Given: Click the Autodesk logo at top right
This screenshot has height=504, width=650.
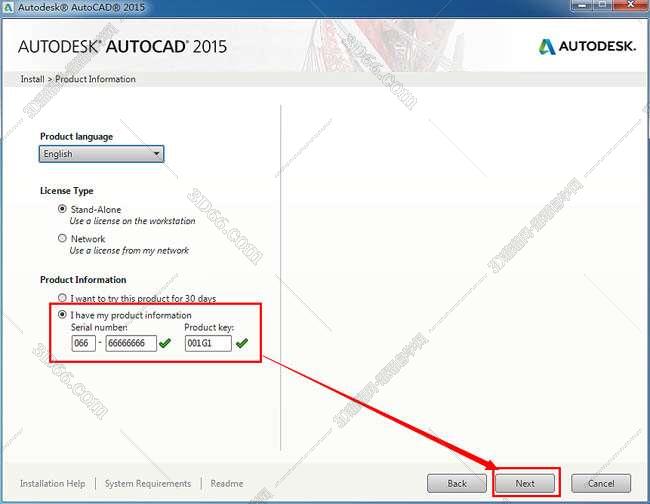Looking at the screenshot, I should [x=587, y=47].
